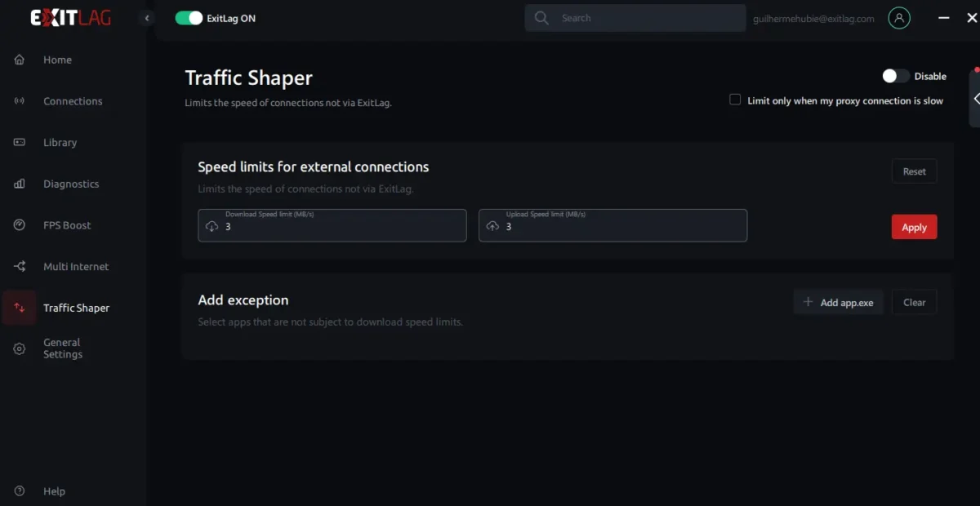Click the Help question mark icon
Image resolution: width=980 pixels, height=506 pixels.
tap(20, 491)
